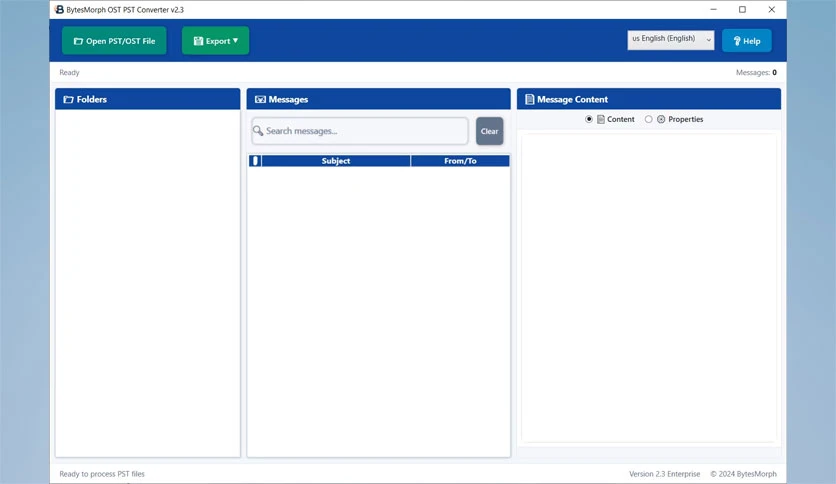Click the BytesMorph logo in title bar
The image size is (836, 484).
pyautogui.click(x=59, y=10)
